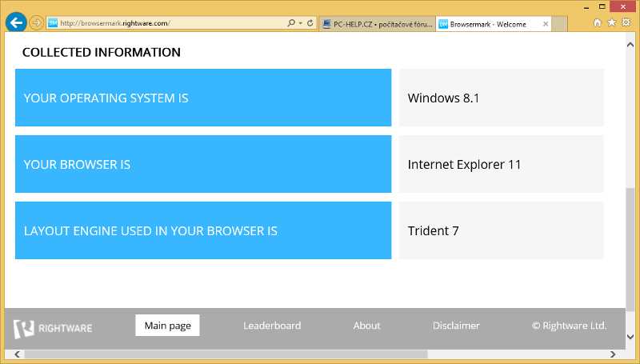Switch to the PC-HELP.CZ tab

tap(377, 24)
